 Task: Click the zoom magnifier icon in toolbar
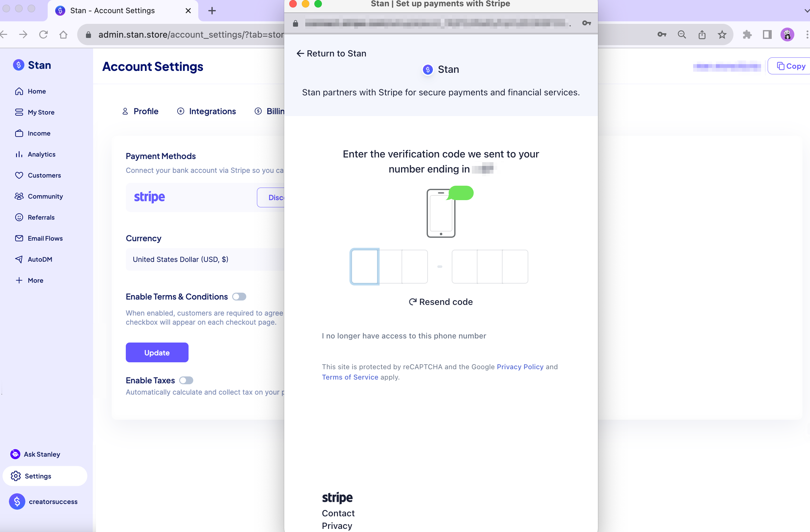(x=682, y=35)
